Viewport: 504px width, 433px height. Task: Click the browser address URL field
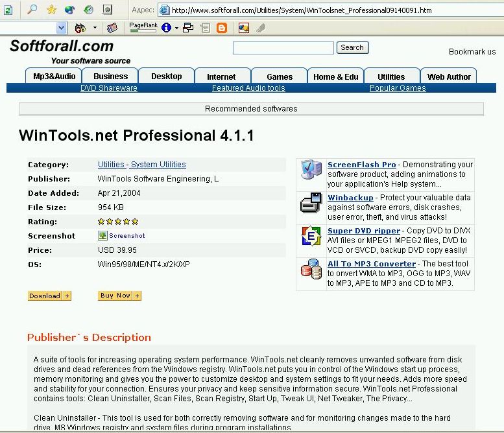(x=331, y=10)
